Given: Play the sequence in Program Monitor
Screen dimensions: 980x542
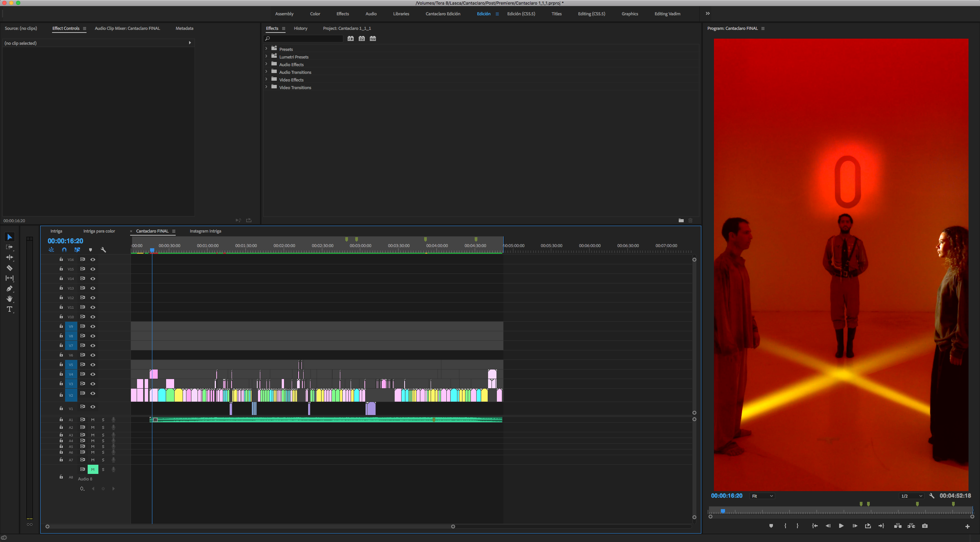Looking at the screenshot, I should pyautogui.click(x=841, y=526).
